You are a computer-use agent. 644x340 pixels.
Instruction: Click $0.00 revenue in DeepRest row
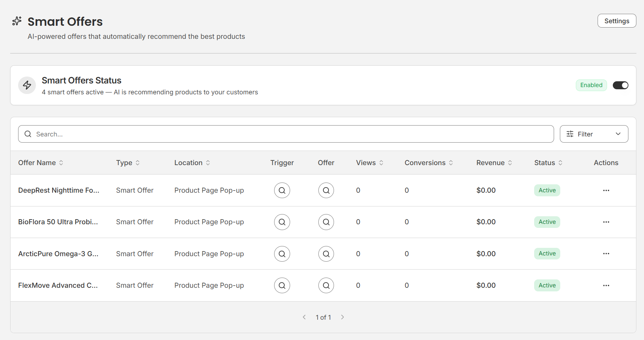coord(486,190)
